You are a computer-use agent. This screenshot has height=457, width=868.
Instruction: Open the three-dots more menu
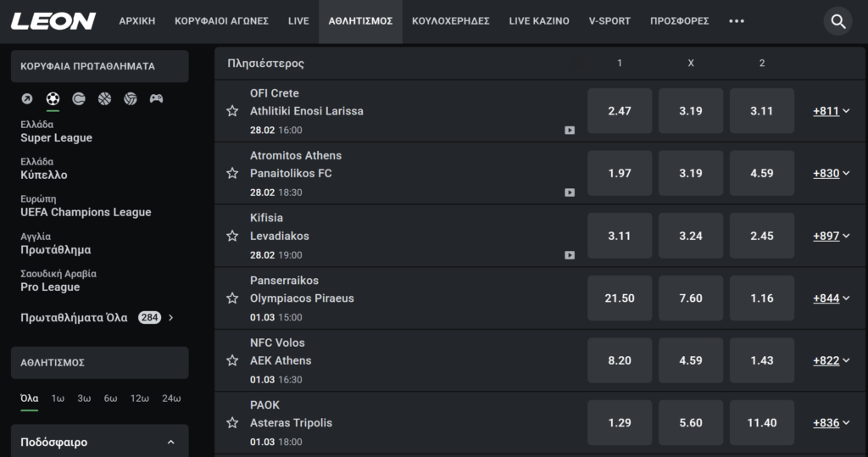[736, 21]
